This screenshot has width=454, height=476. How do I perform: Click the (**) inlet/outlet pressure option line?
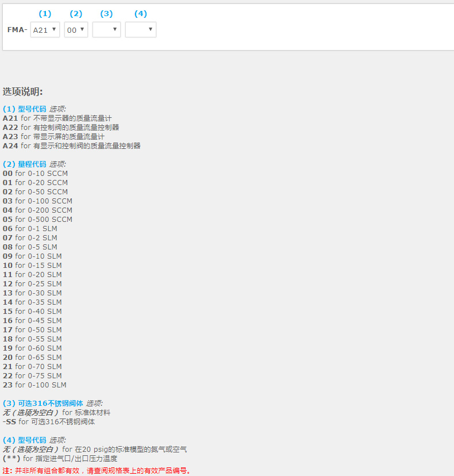[60, 459]
